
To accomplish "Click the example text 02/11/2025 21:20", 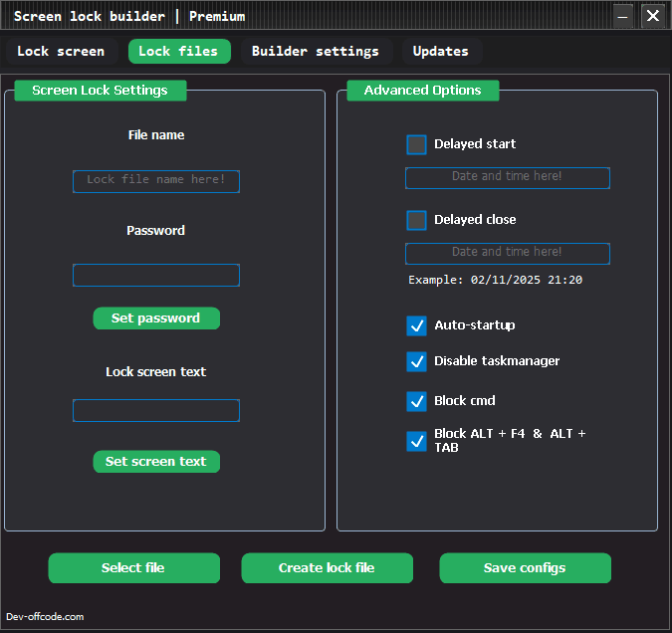I will (527, 280).
